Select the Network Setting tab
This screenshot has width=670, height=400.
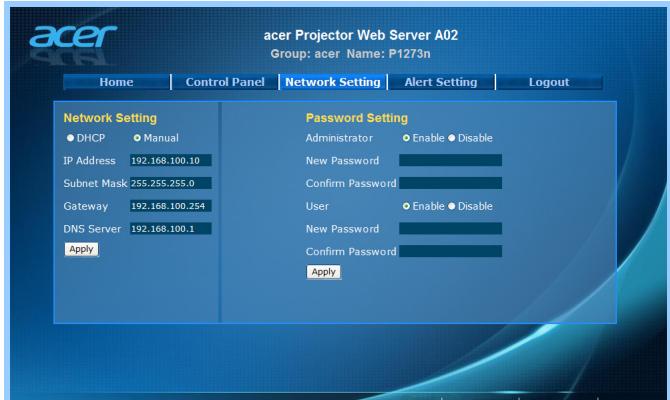pos(332,82)
